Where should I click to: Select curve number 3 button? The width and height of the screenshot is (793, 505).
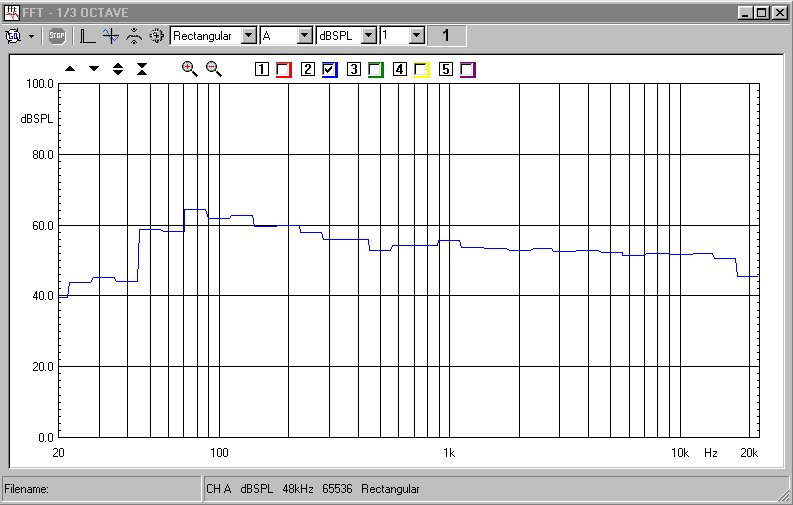[354, 69]
